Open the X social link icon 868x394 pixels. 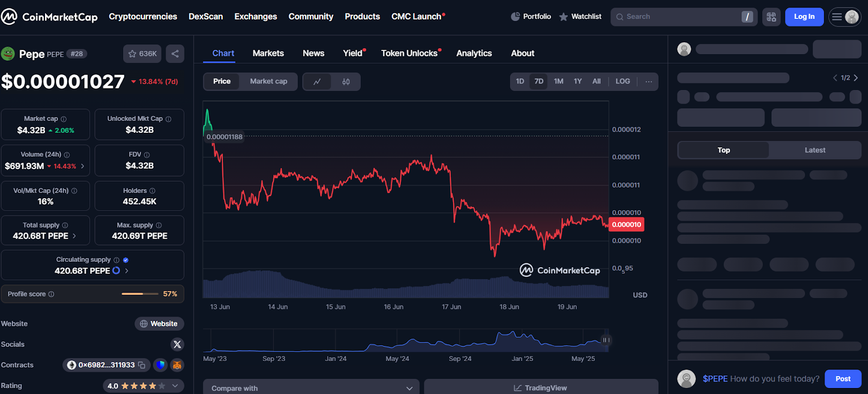click(x=177, y=345)
